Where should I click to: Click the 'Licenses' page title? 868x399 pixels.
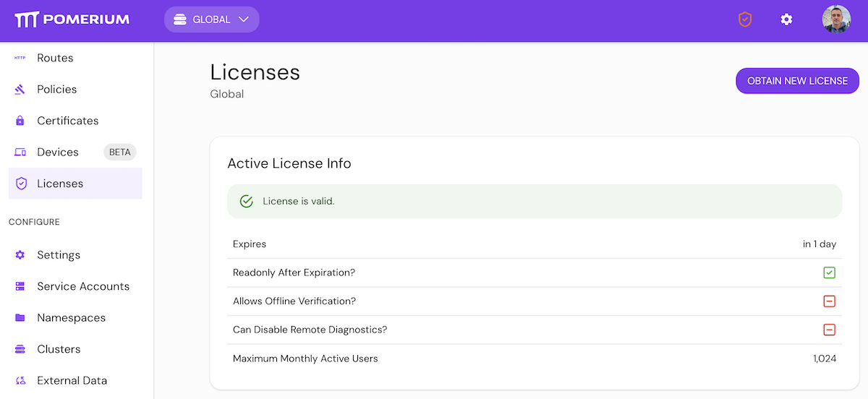(x=255, y=72)
